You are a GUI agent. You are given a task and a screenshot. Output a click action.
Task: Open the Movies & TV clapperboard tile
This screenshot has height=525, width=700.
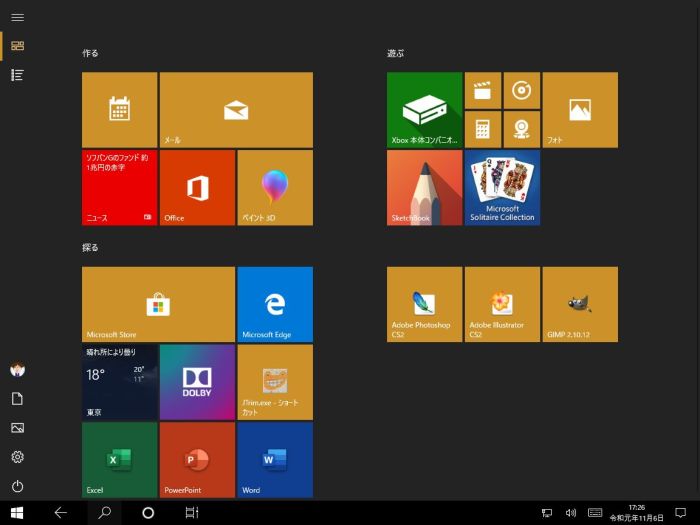point(483,90)
